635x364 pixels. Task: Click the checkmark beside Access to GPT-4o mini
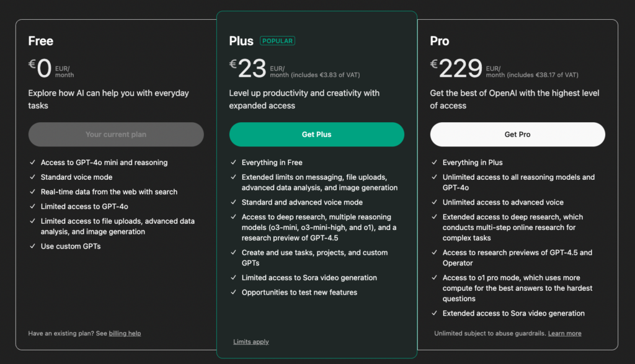click(32, 162)
